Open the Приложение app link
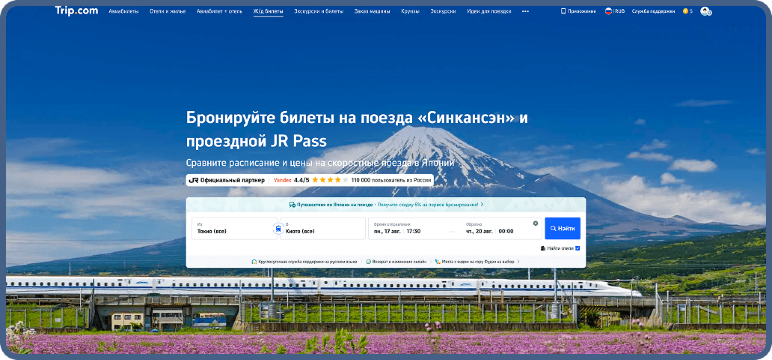 (x=579, y=11)
